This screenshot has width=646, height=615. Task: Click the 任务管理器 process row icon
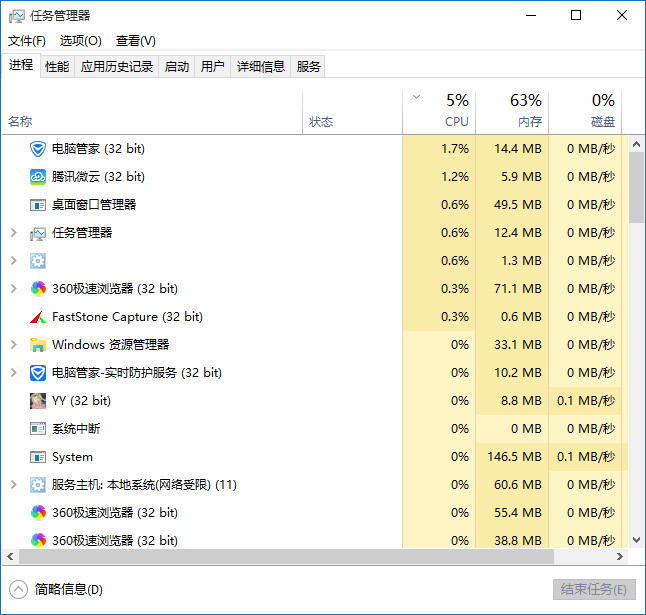(38, 233)
